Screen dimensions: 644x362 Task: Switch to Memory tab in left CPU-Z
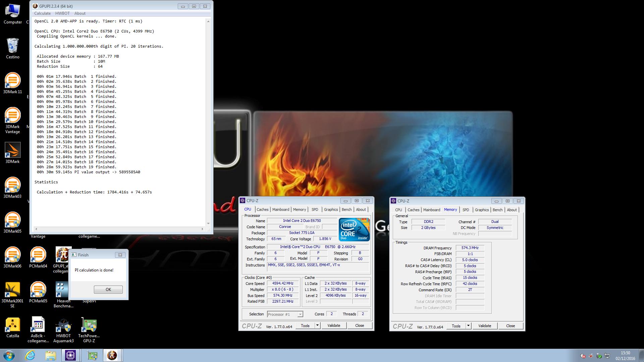coord(300,209)
